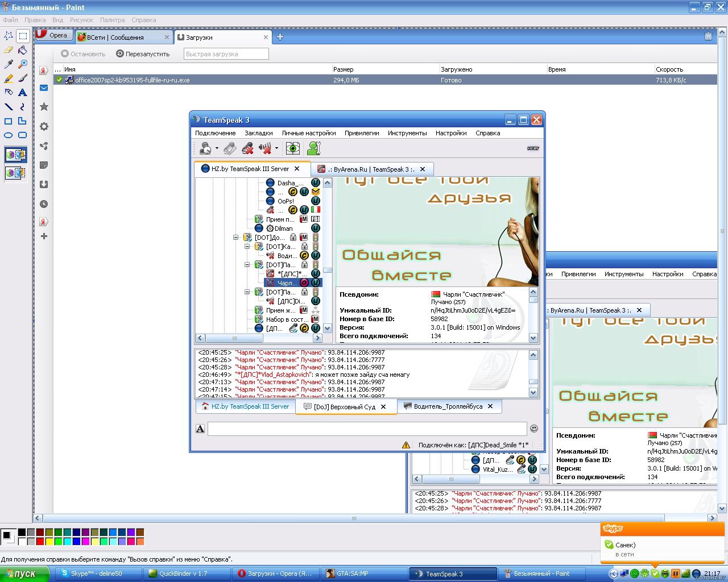This screenshot has height=582, width=728.
Task: Select the Eraser tool in Paint
Action: click(9, 50)
